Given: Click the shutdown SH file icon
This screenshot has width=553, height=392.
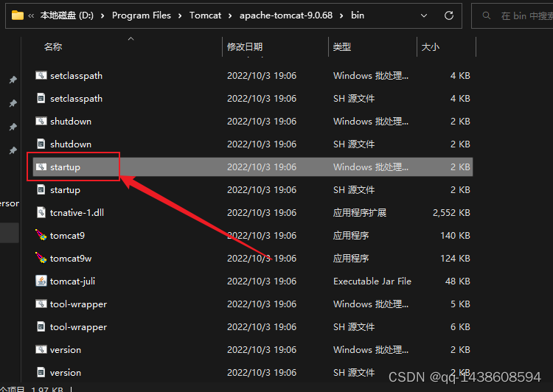Looking at the screenshot, I should pyautogui.click(x=41, y=144).
